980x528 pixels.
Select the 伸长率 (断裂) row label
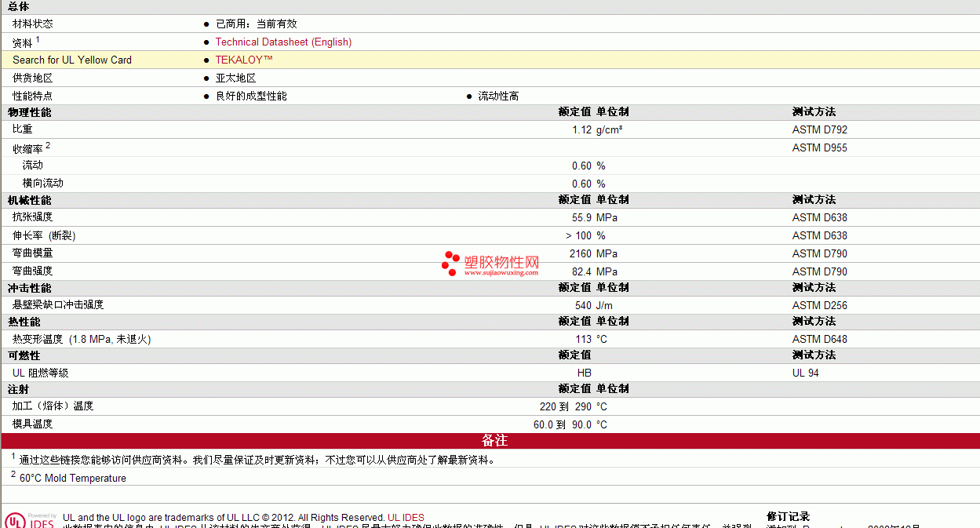pyautogui.click(x=44, y=236)
